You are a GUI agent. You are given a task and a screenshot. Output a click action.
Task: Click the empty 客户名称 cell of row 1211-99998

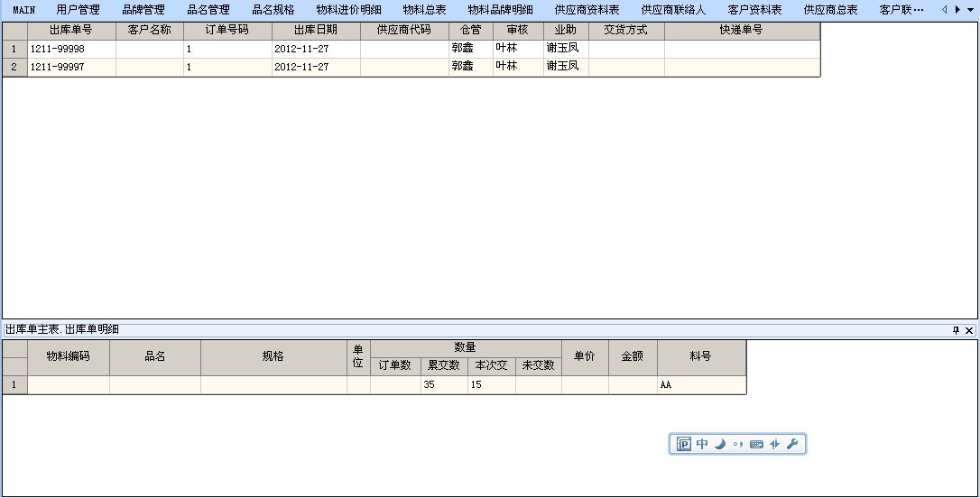150,49
